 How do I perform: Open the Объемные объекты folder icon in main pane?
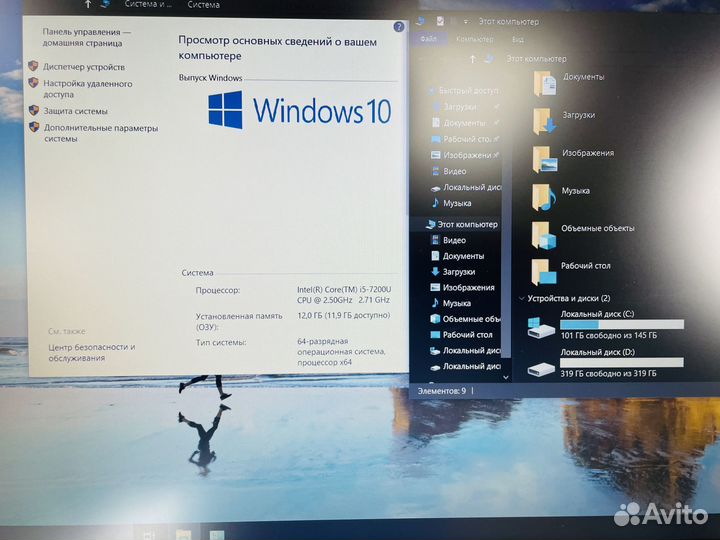[x=544, y=235]
